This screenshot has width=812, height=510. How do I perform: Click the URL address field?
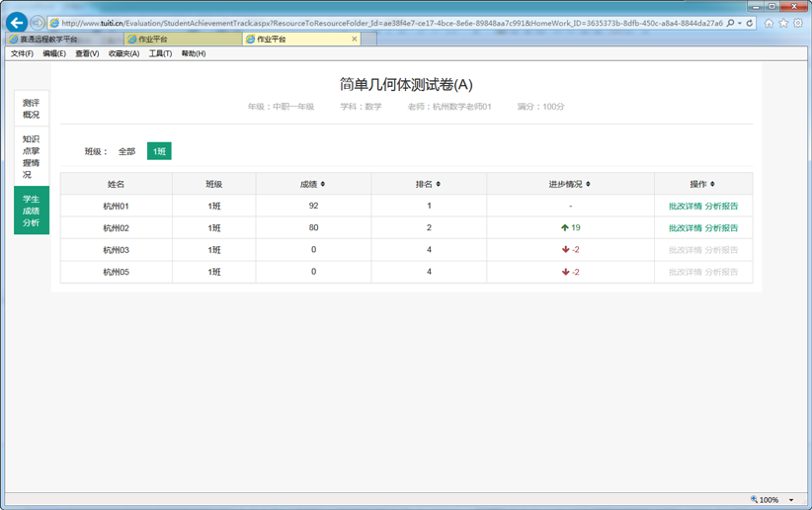pyautogui.click(x=385, y=23)
